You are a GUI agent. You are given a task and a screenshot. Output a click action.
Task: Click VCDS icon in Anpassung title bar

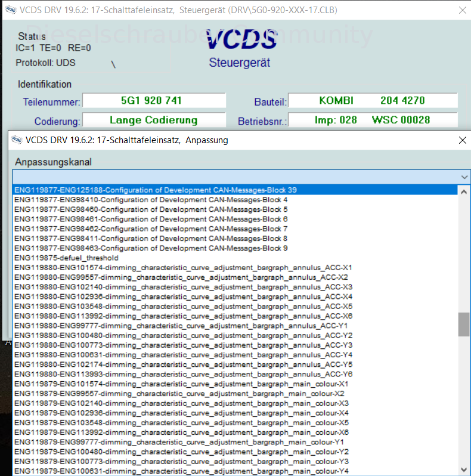(16, 140)
